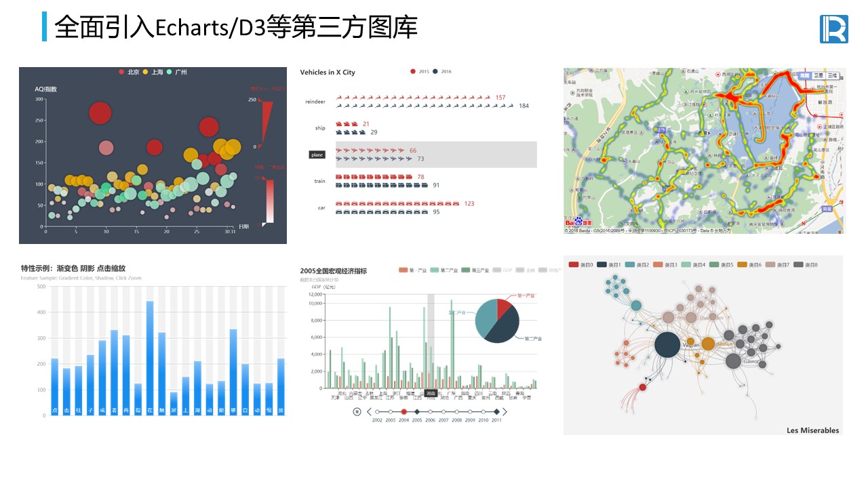
Task: Switch the map to 三维 3D view
Action: click(x=832, y=75)
